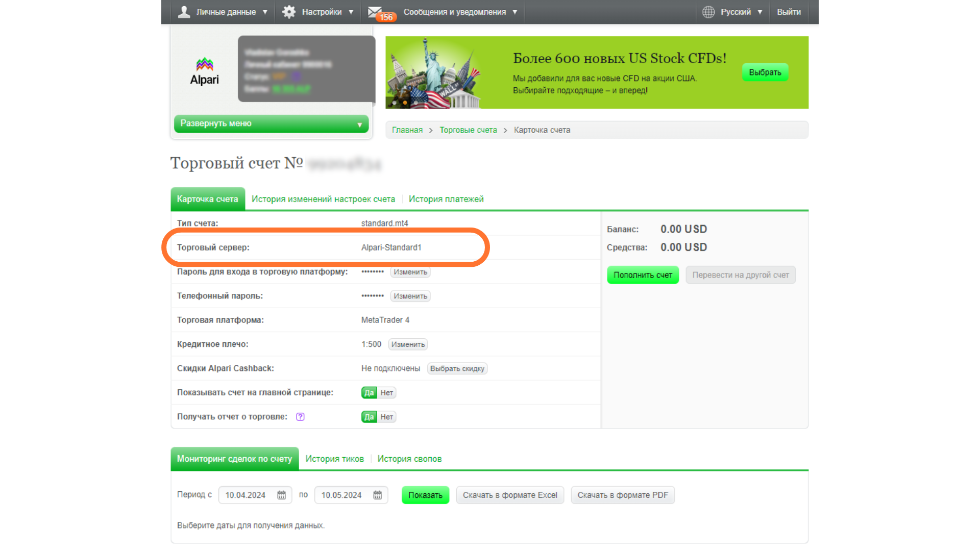The height and width of the screenshot is (551, 980).
Task: Click Пополнить счет button
Action: pyautogui.click(x=643, y=275)
